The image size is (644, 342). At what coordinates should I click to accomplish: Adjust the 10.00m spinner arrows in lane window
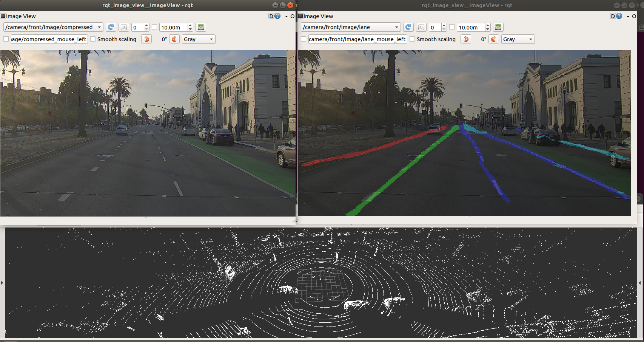pos(488,27)
